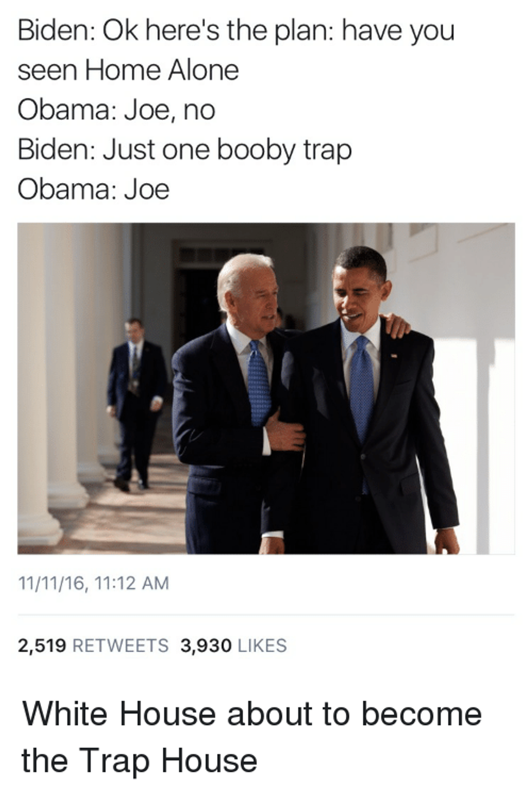Click the hand resting on the shoulder

tap(395, 324)
